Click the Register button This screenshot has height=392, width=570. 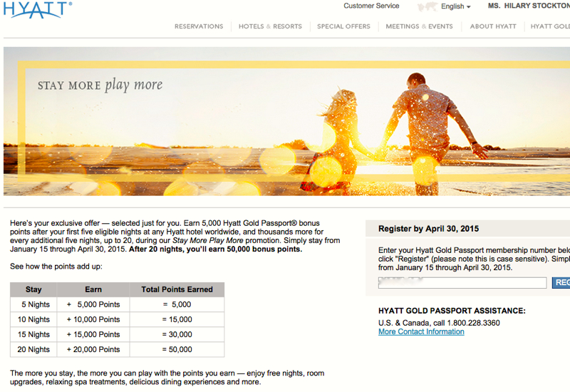pyautogui.click(x=561, y=282)
